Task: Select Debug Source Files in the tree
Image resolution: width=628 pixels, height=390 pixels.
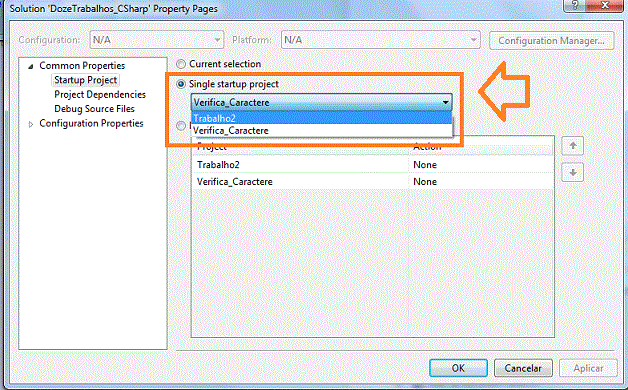Action: point(95,109)
